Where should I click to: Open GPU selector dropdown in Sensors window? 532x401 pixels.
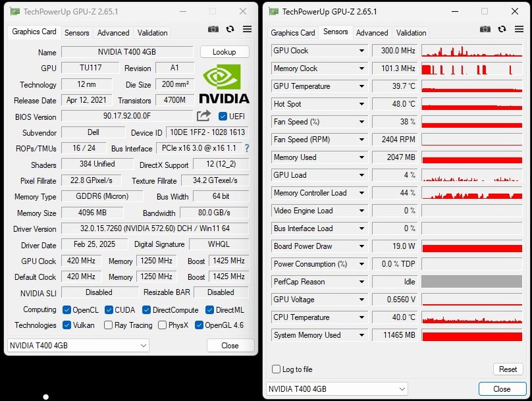pyautogui.click(x=337, y=388)
